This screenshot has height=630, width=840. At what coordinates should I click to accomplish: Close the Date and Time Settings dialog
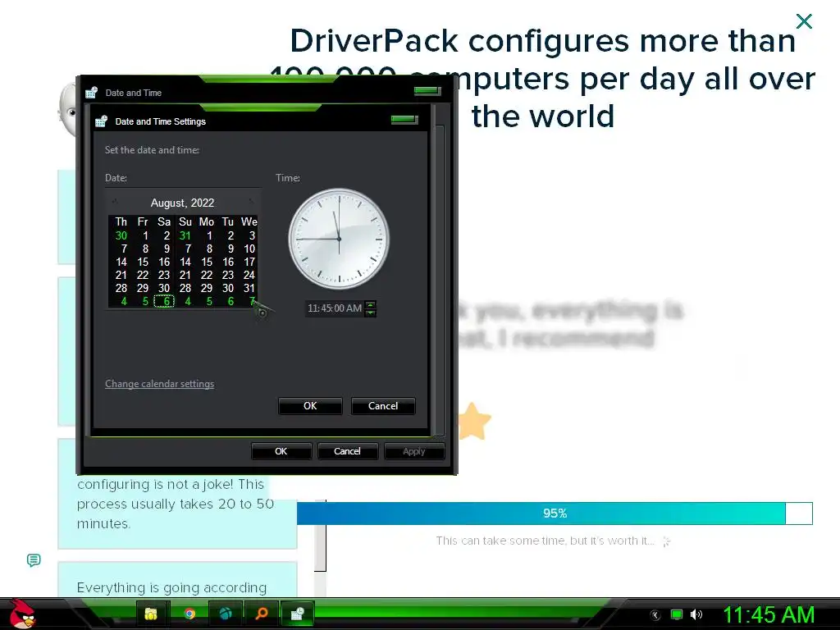tap(404, 120)
